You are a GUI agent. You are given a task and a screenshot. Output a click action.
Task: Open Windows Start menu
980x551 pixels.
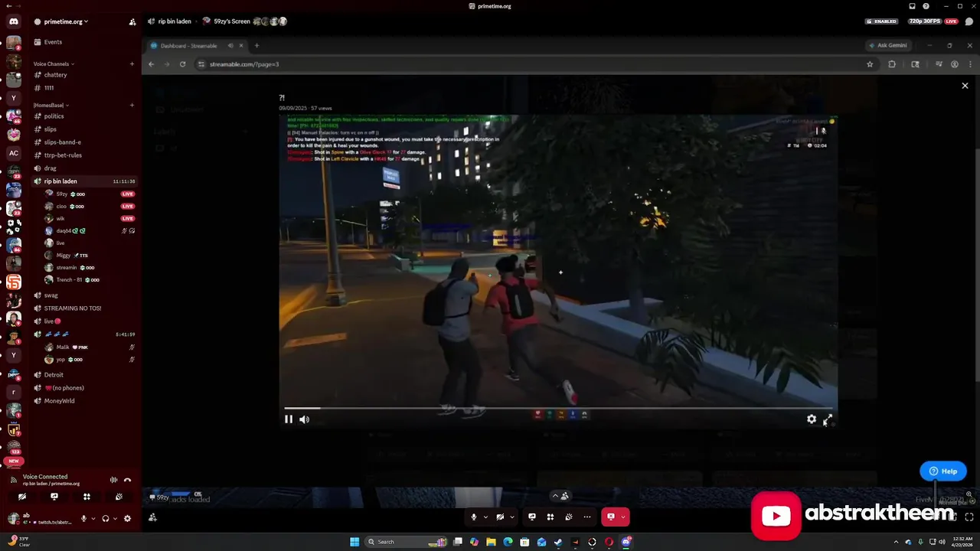click(x=354, y=542)
